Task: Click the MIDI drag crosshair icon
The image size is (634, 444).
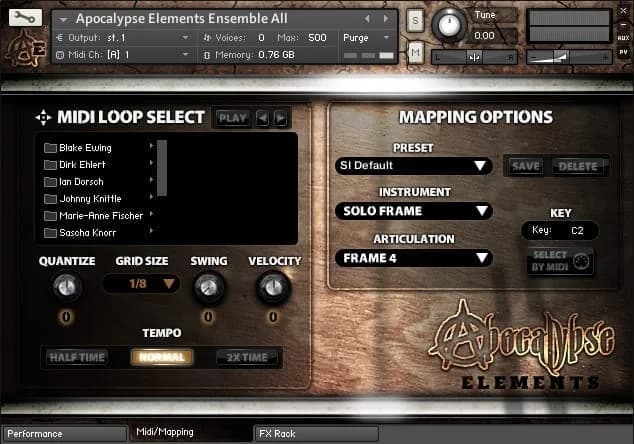Action: coord(43,117)
